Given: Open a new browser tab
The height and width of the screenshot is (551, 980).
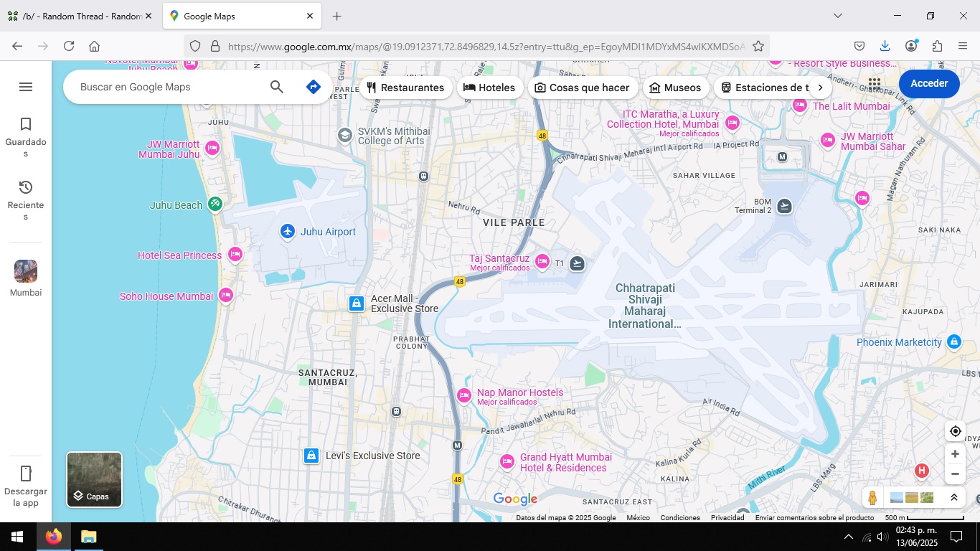Looking at the screenshot, I should (x=336, y=16).
